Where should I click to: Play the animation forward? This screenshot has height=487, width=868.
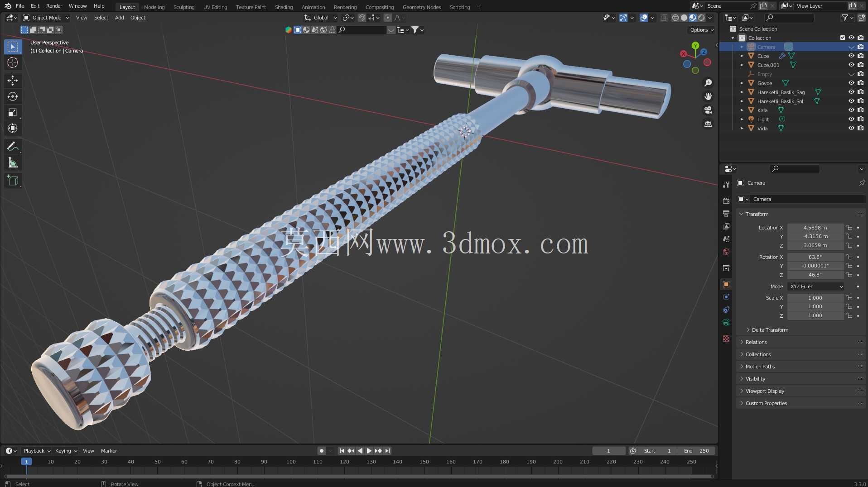coord(369,451)
